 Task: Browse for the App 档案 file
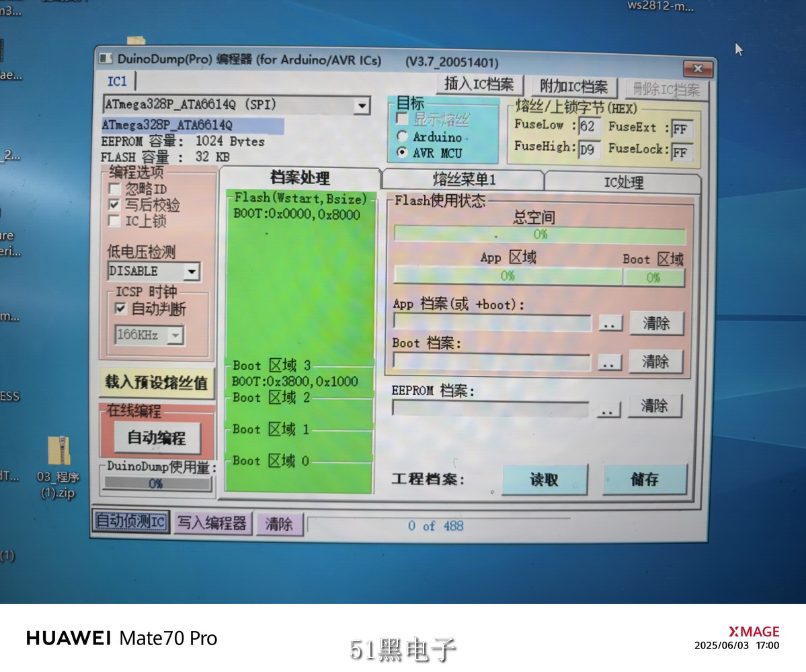(x=610, y=323)
